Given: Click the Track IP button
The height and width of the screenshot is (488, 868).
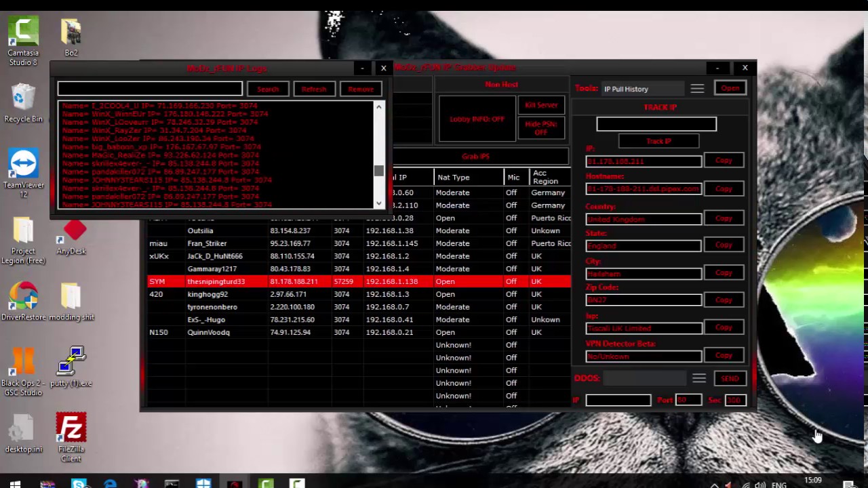Looking at the screenshot, I should (x=658, y=141).
